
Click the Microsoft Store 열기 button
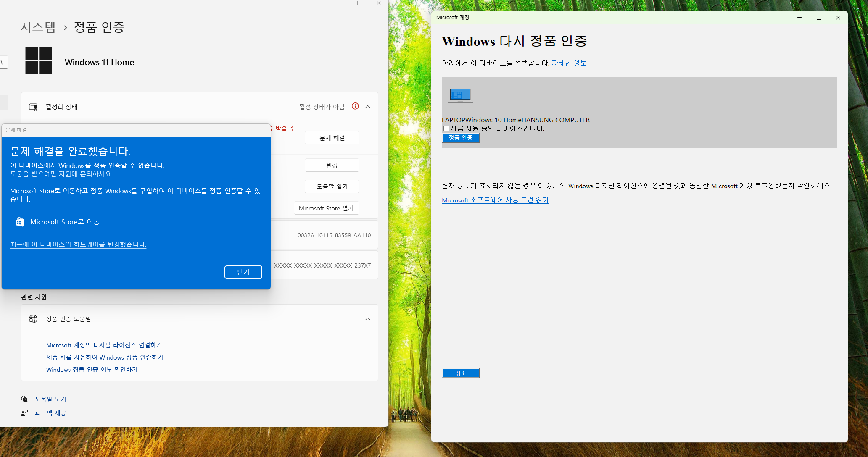pos(326,208)
